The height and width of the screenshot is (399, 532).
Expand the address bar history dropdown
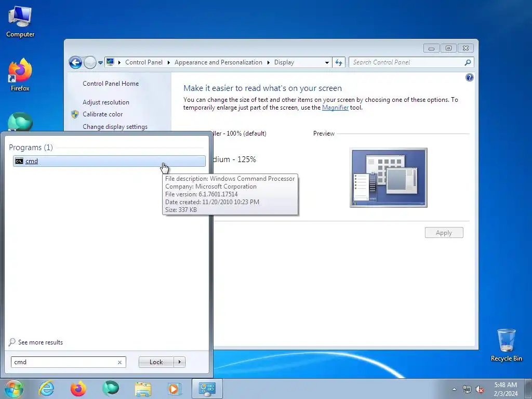(327, 62)
